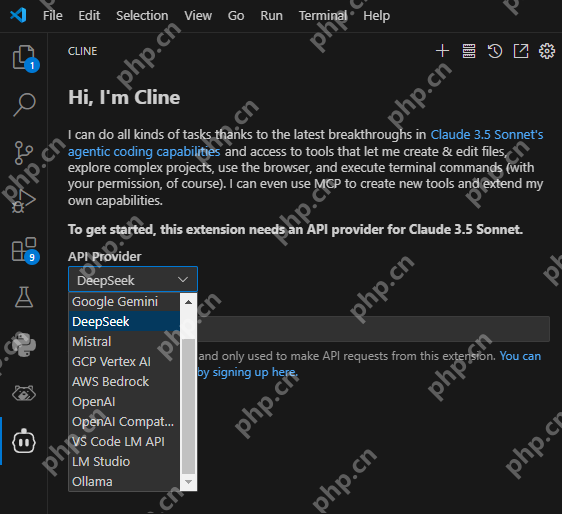Image resolution: width=562 pixels, height=514 pixels.
Task: Open the Source Control view
Action: coord(24,153)
